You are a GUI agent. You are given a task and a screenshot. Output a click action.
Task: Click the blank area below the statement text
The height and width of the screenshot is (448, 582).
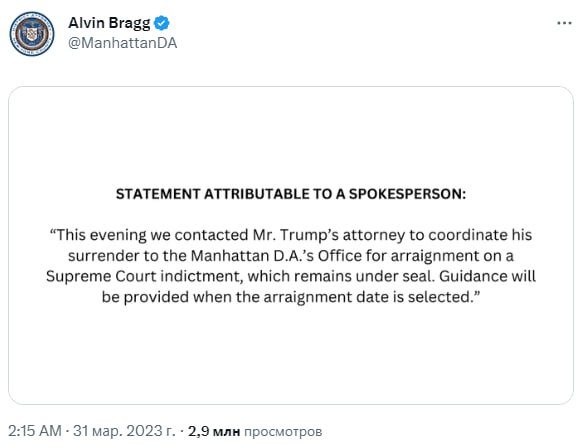click(291, 353)
